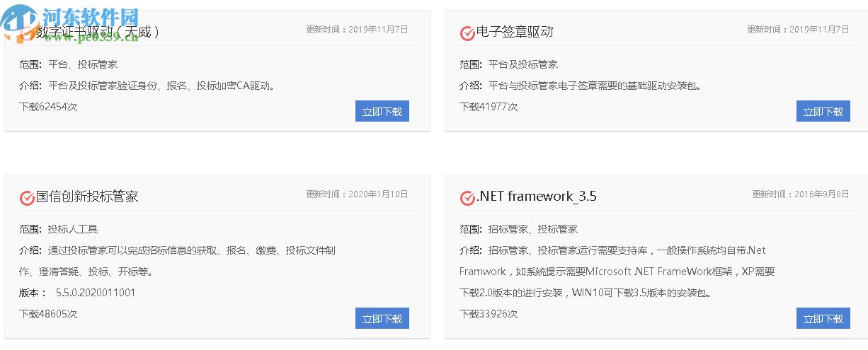Screen dimensions: 868x350
Task: Download 国信创新投标管家 with 立即下载 button
Action: (382, 318)
